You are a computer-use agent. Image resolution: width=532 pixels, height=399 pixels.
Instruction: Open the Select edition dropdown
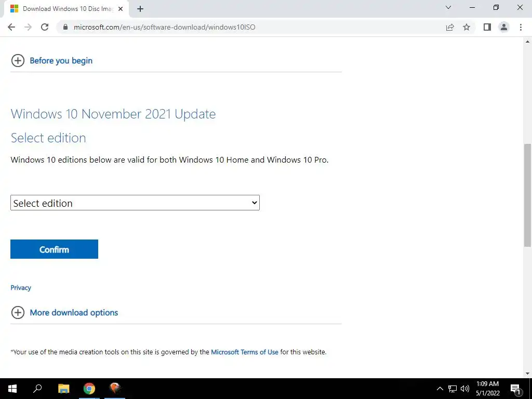(135, 203)
